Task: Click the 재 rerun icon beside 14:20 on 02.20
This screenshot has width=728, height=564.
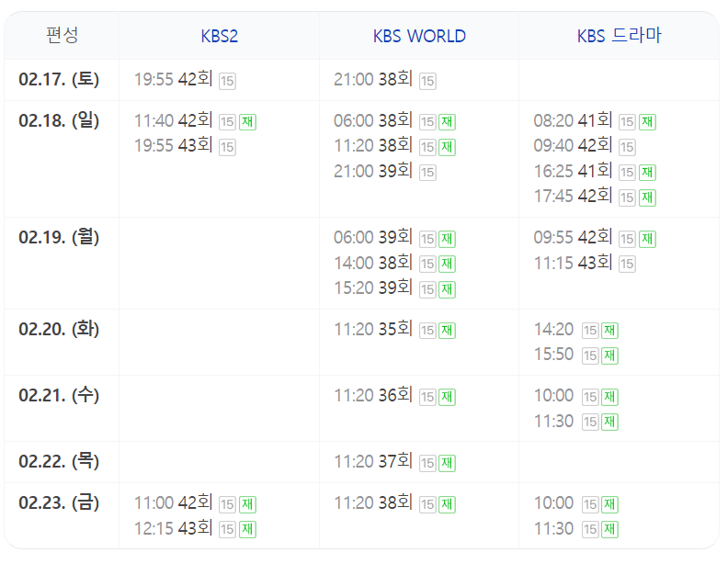Action: tap(609, 331)
